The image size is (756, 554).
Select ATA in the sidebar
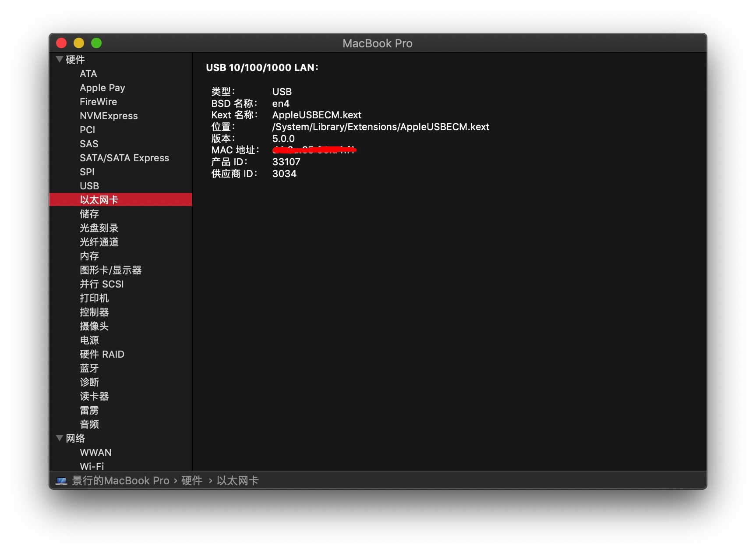point(88,74)
